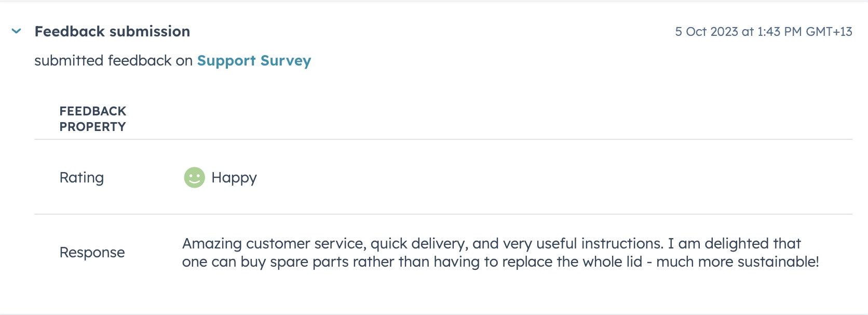The image size is (868, 315).
Task: Collapse the Feedback submission chevron
Action: click(17, 31)
